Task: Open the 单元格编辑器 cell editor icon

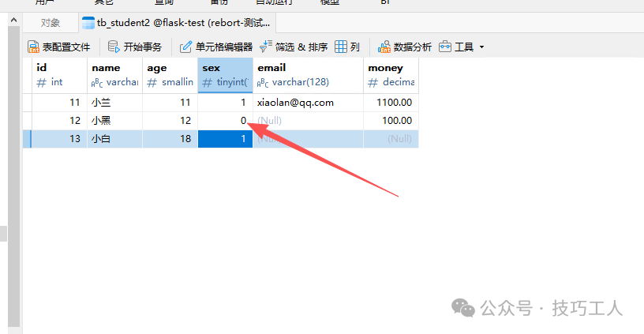Action: [x=185, y=47]
